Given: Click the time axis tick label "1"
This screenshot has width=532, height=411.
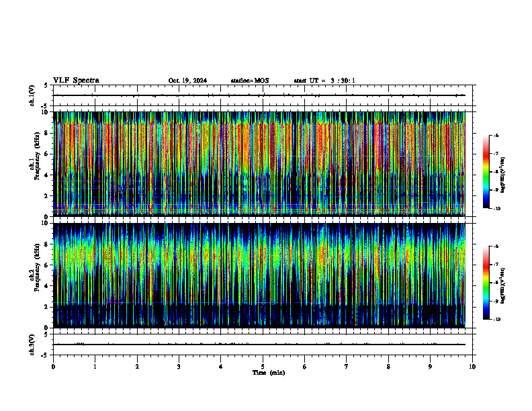Looking at the screenshot, I should point(95,367).
